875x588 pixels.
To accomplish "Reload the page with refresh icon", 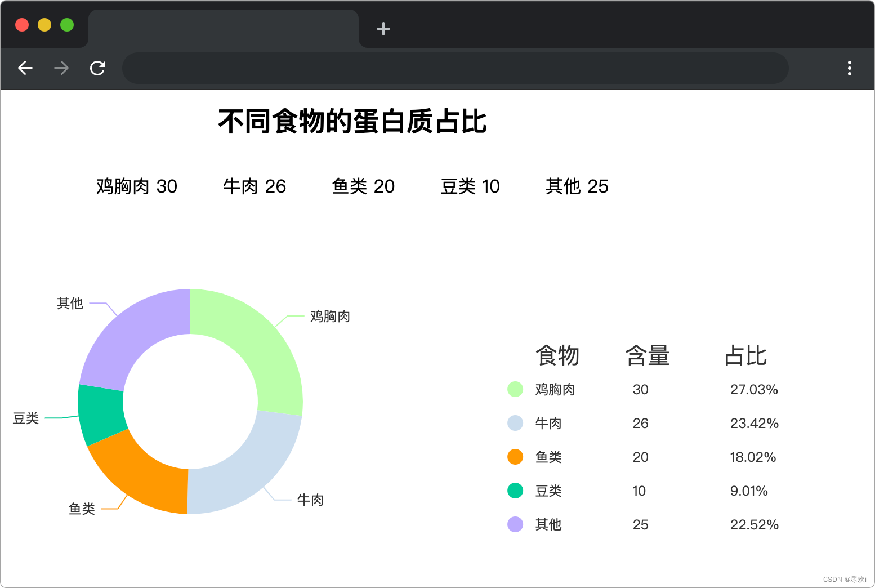I will [x=98, y=68].
